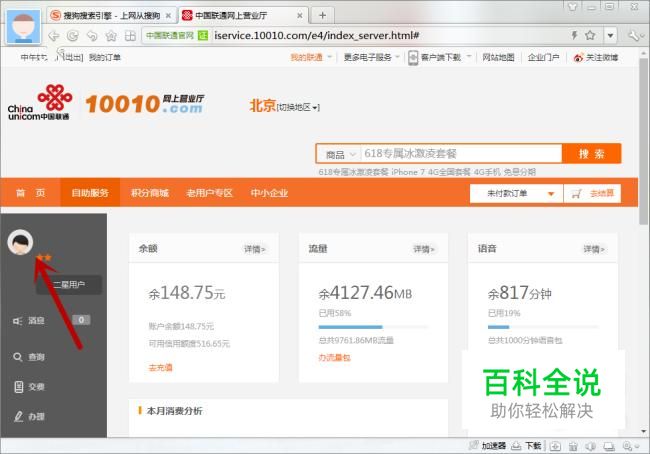Click 办流量包 link

tap(334, 357)
